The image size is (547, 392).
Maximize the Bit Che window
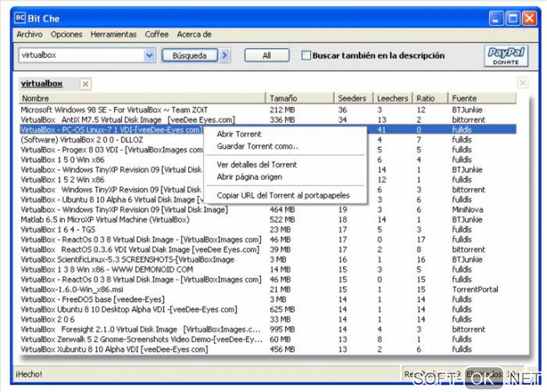(513, 18)
